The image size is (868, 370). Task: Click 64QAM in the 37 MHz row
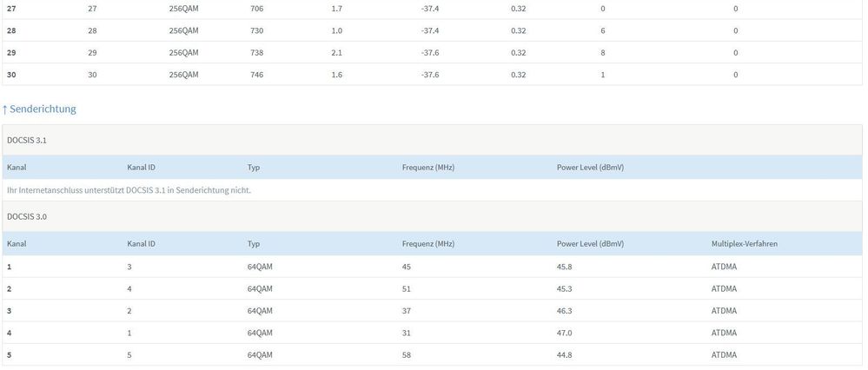tap(260, 311)
